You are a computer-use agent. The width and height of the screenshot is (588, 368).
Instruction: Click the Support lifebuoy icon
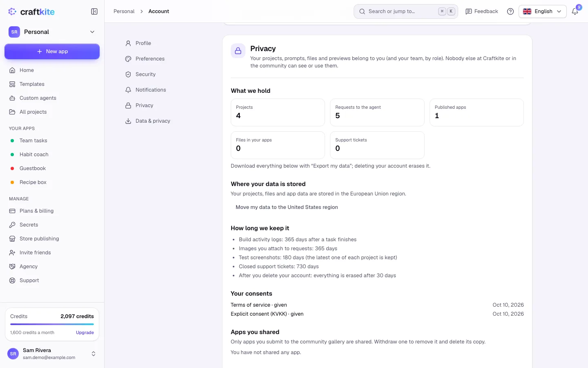[x=12, y=280]
